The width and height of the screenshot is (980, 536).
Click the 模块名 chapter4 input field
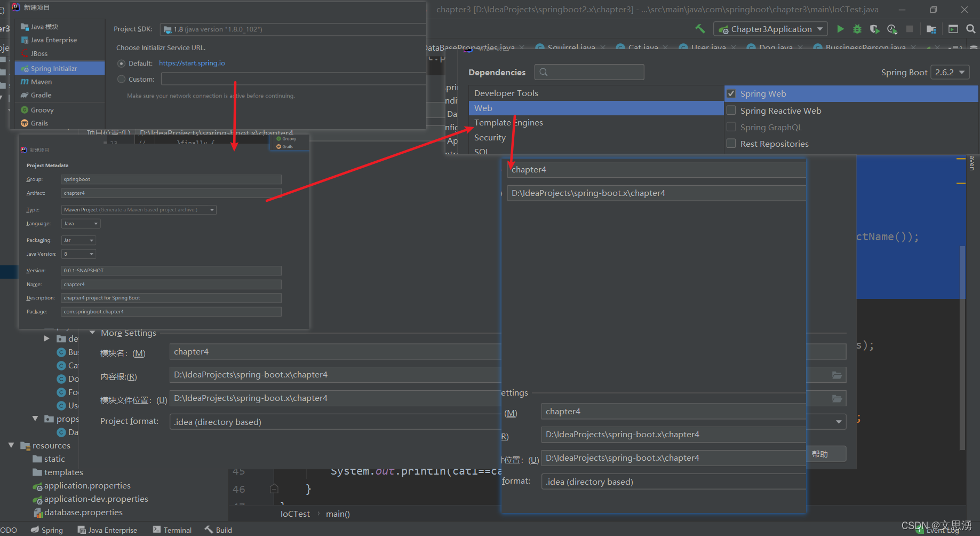pyautogui.click(x=336, y=352)
